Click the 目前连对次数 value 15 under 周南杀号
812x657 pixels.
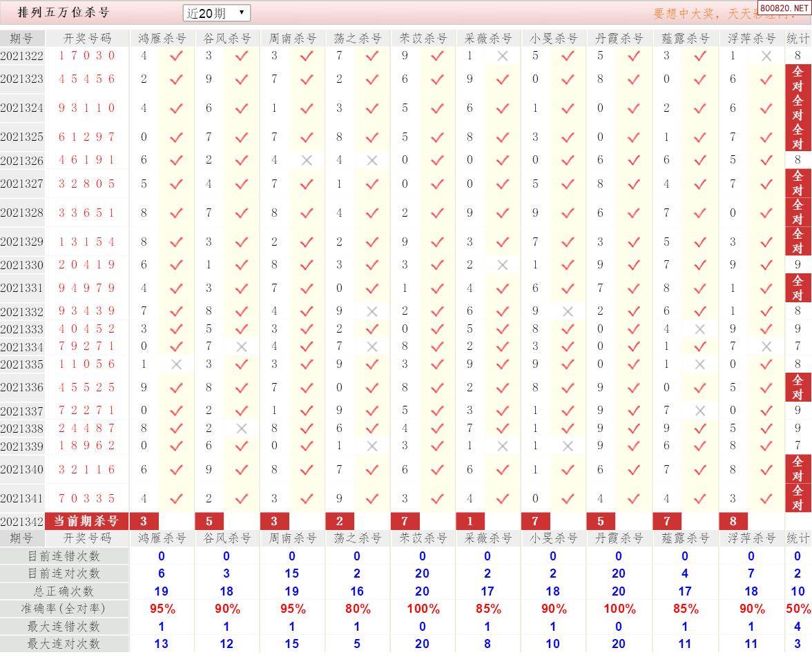[292, 573]
